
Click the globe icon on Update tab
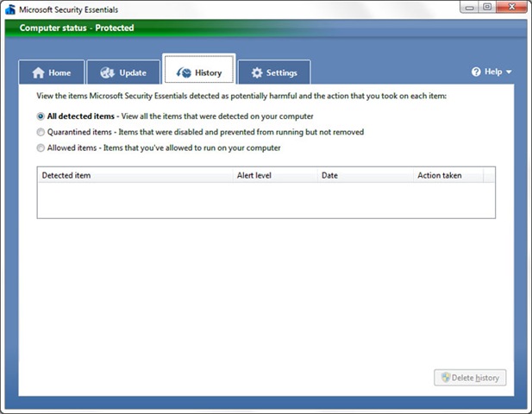pos(107,72)
